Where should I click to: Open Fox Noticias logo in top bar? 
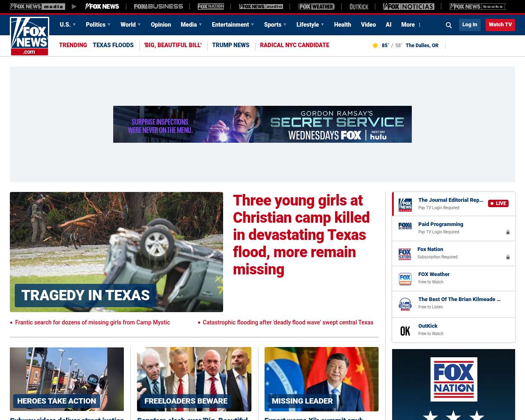click(x=409, y=7)
